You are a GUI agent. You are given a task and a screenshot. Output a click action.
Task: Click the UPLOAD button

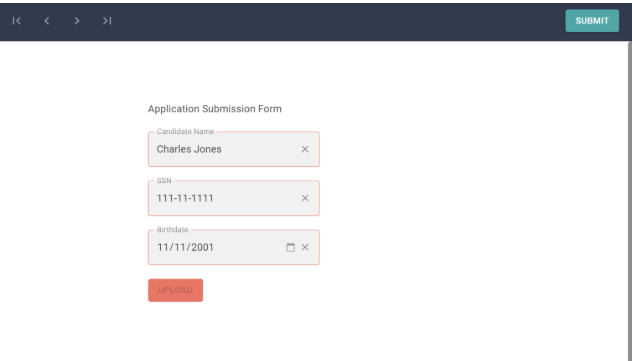(x=175, y=290)
